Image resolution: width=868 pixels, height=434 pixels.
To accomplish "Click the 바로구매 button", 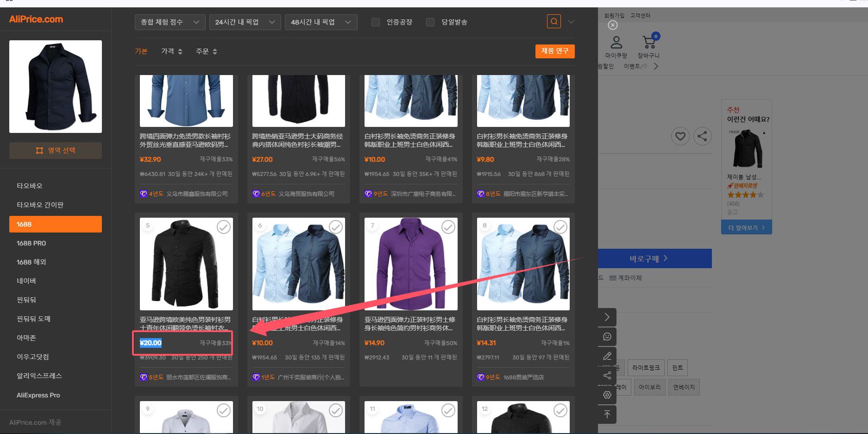I will [x=655, y=258].
